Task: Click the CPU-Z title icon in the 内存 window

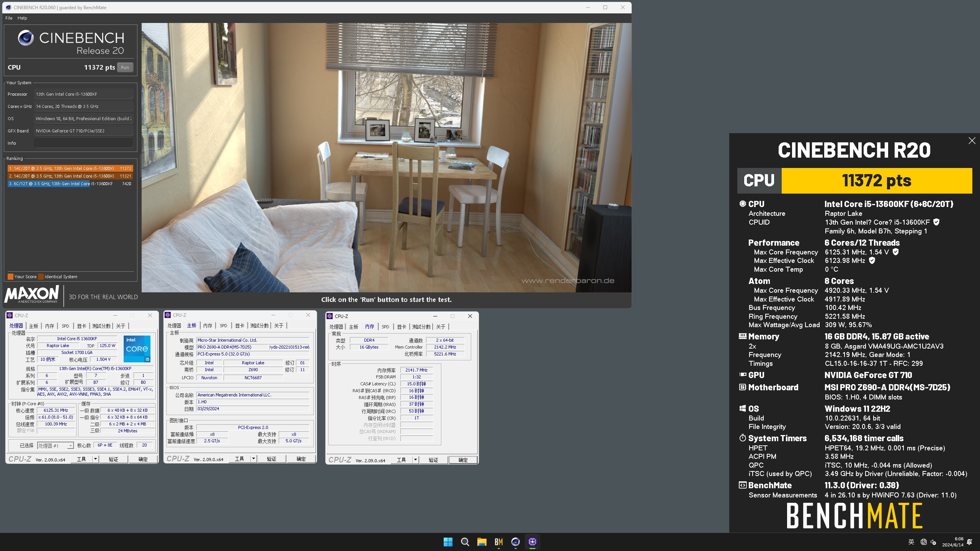Action: 330,316
